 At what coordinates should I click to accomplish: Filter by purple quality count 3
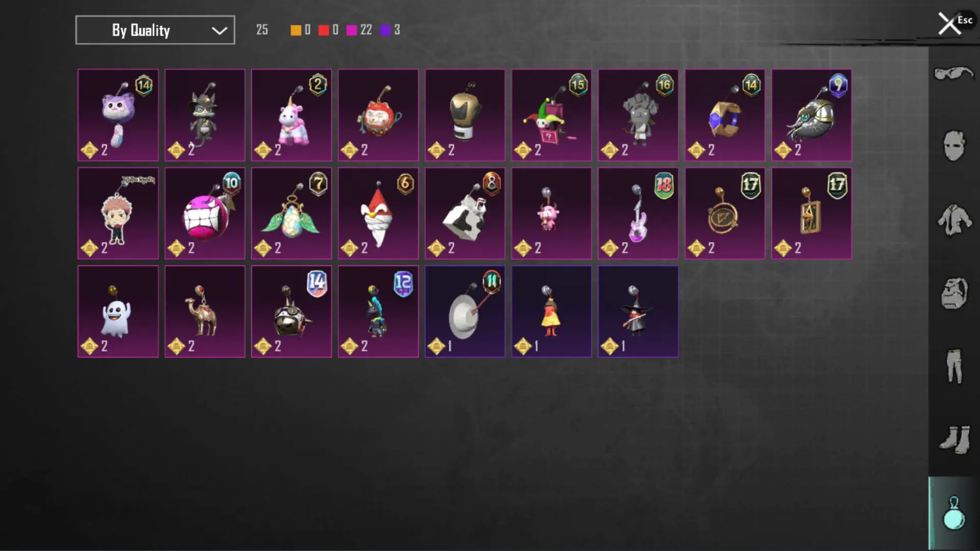390,30
